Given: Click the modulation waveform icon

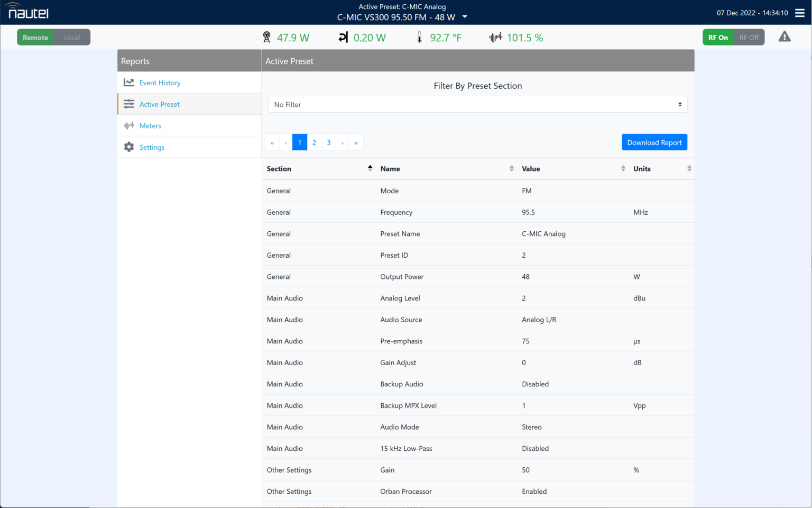Looking at the screenshot, I should pyautogui.click(x=495, y=38).
